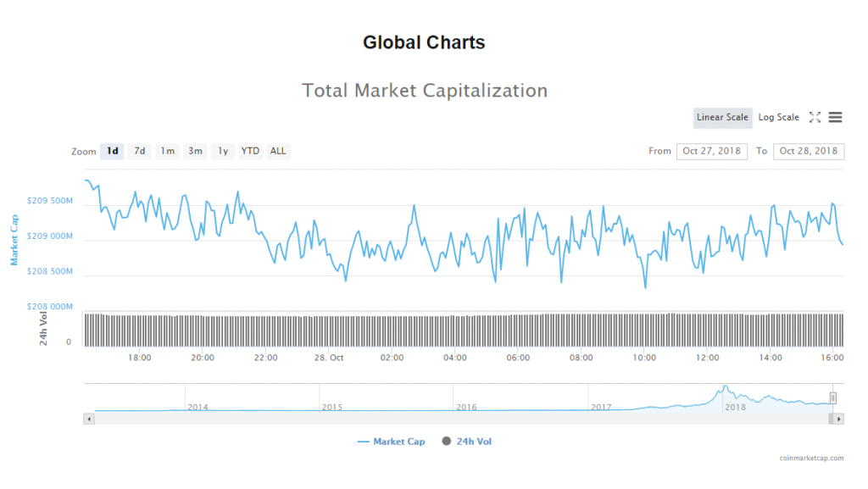Image resolution: width=868 pixels, height=489 pixels.
Task: Choose the 1y zoom option
Action: (x=223, y=152)
